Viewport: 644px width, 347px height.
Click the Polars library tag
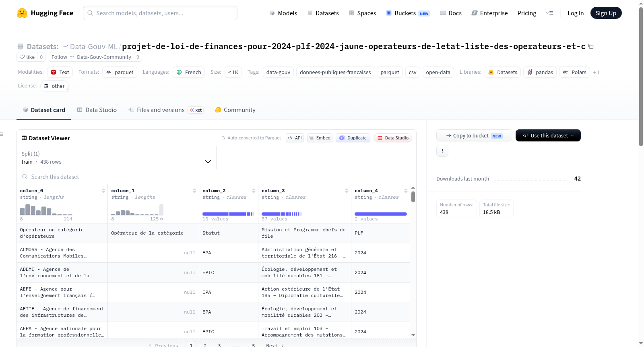pos(574,72)
